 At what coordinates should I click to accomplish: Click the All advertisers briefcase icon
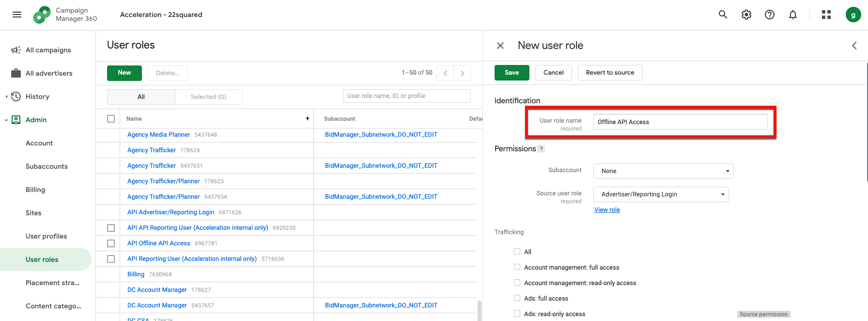[16, 73]
